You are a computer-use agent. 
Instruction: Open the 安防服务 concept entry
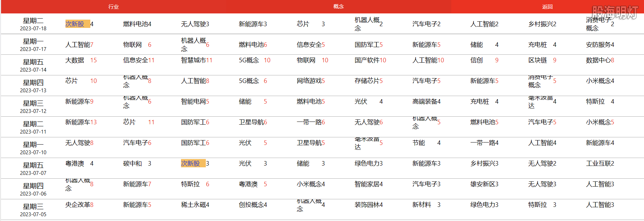(x=598, y=45)
